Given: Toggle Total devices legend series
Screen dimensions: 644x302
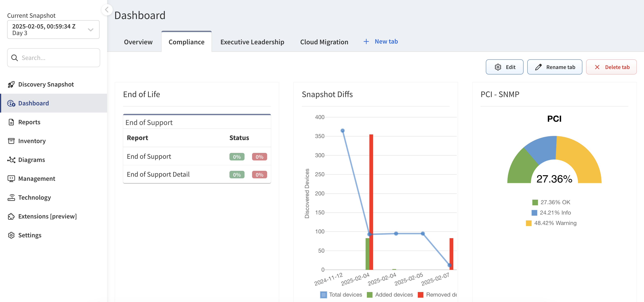Looking at the screenshot, I should 341,295.
